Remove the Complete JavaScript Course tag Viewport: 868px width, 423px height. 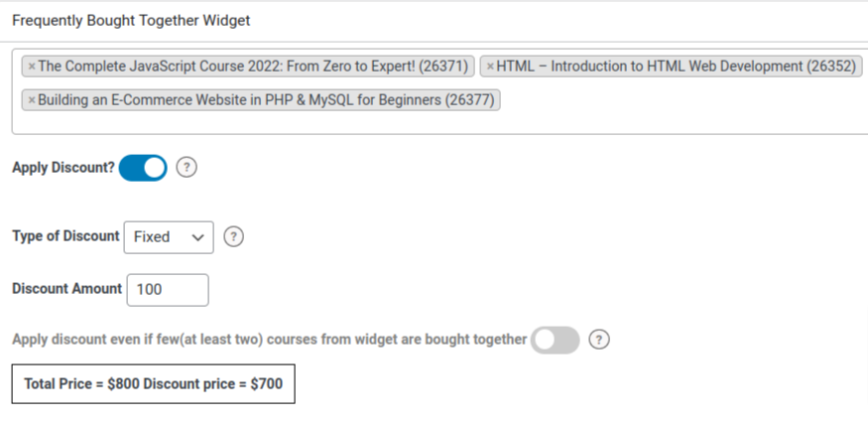tap(32, 67)
